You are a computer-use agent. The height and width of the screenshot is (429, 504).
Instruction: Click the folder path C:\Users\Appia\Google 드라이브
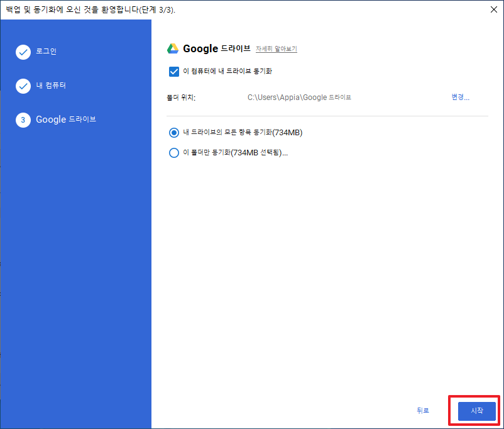pos(299,97)
